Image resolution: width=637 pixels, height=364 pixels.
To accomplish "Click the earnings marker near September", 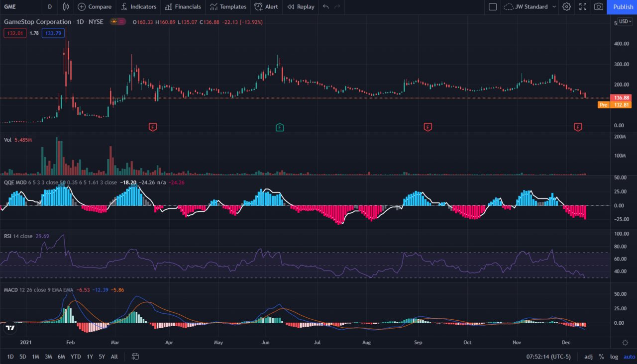I will click(427, 127).
